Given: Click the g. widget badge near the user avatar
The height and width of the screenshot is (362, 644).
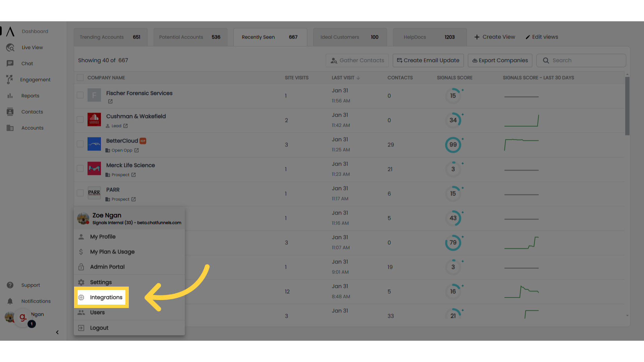Looking at the screenshot, I should tap(23, 317).
